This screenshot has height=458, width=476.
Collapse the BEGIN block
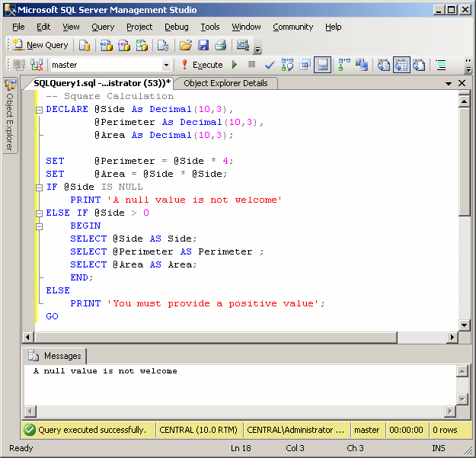point(39,226)
